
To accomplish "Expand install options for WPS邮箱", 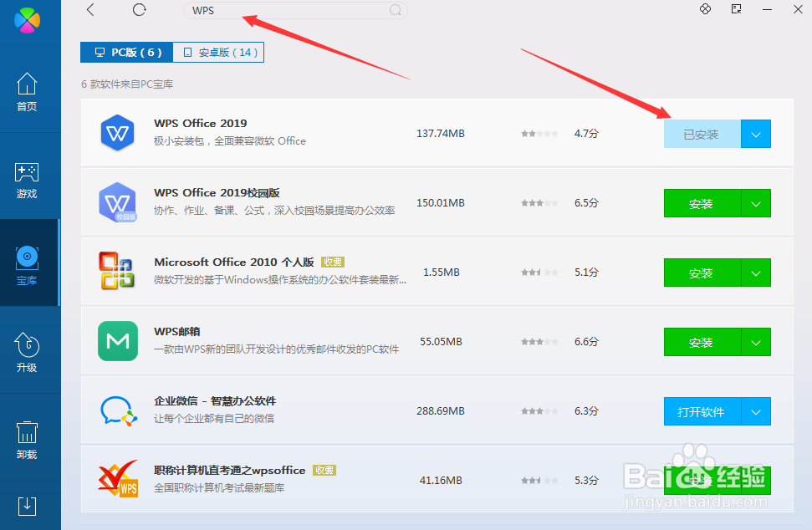I will [x=756, y=342].
